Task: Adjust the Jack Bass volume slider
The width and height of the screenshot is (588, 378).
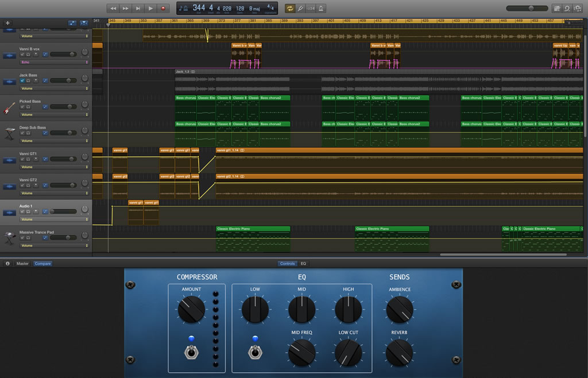Action: click(x=63, y=80)
